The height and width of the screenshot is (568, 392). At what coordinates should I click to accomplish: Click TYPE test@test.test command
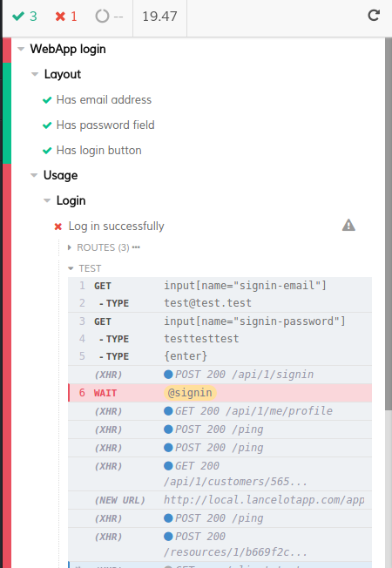[220, 303]
